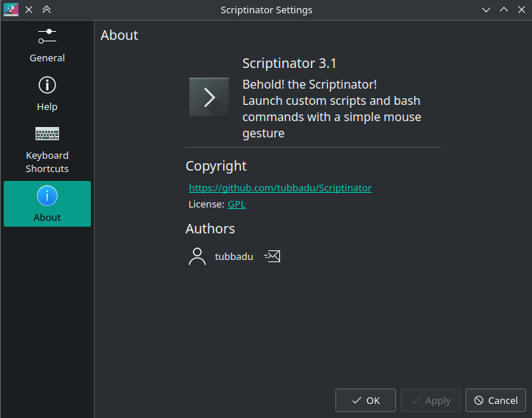Minimize window with down chevron

(486, 10)
